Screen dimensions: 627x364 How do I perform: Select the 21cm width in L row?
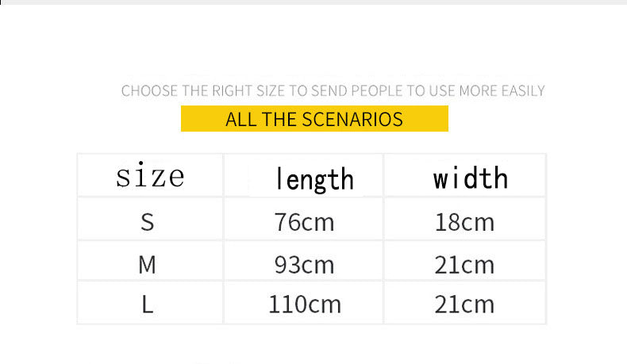(x=464, y=305)
